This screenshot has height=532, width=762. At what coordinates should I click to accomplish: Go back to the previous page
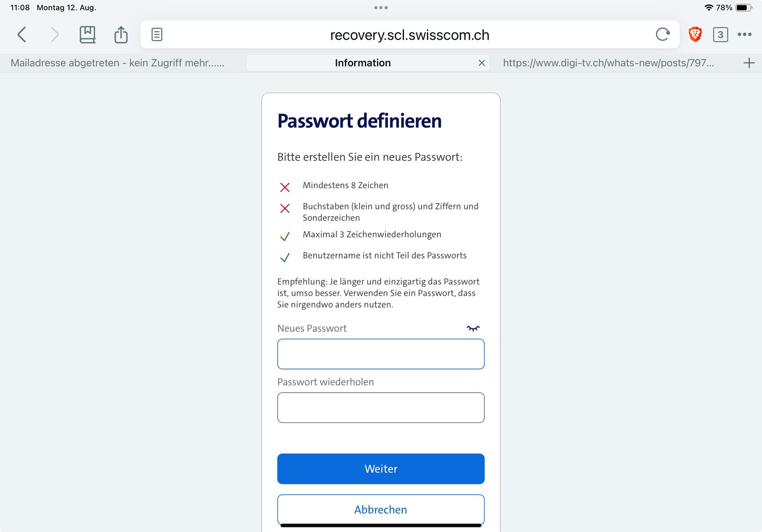22,35
